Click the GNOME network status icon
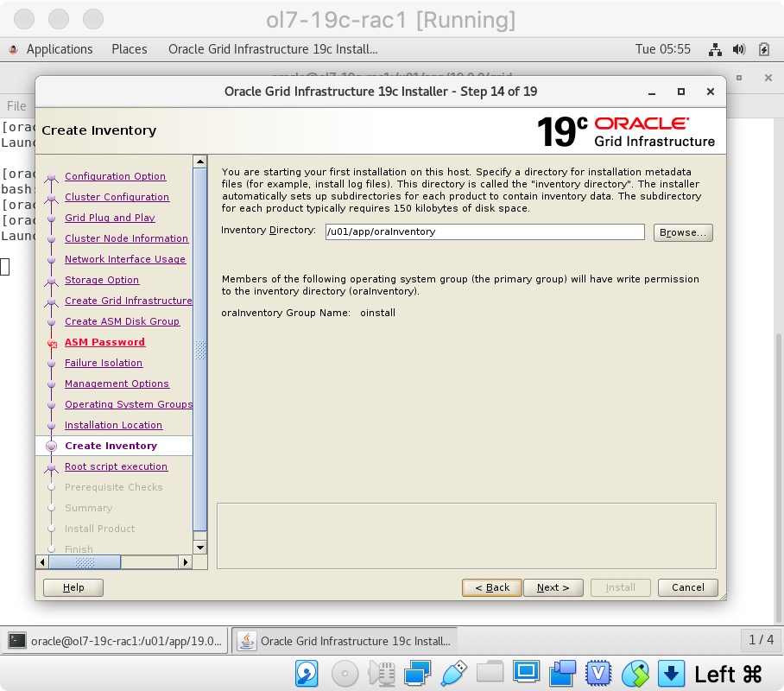Image resolution: width=784 pixels, height=691 pixels. pyautogui.click(x=715, y=49)
